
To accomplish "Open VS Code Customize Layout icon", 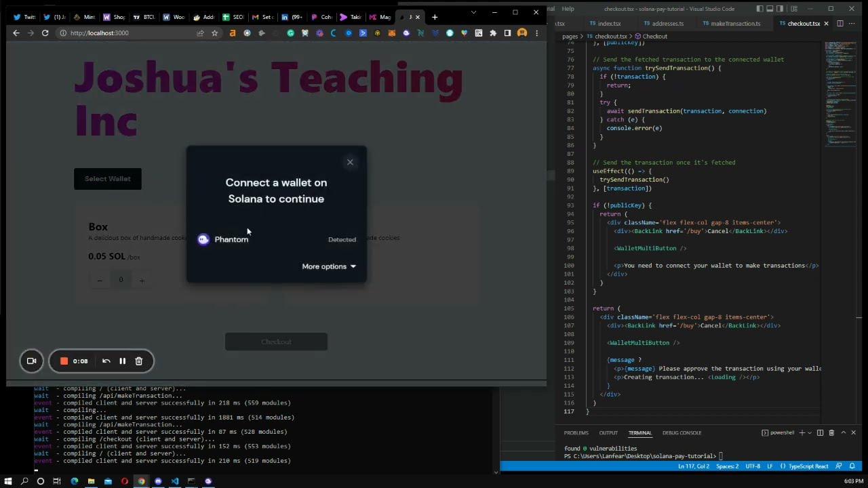I will pyautogui.click(x=793, y=9).
